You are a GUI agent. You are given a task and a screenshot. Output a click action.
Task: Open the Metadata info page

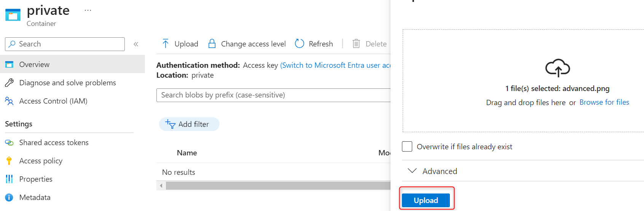click(35, 197)
